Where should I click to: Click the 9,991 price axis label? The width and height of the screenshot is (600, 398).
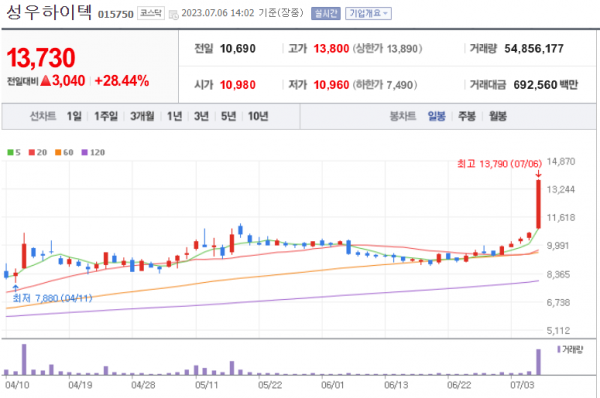click(558, 245)
